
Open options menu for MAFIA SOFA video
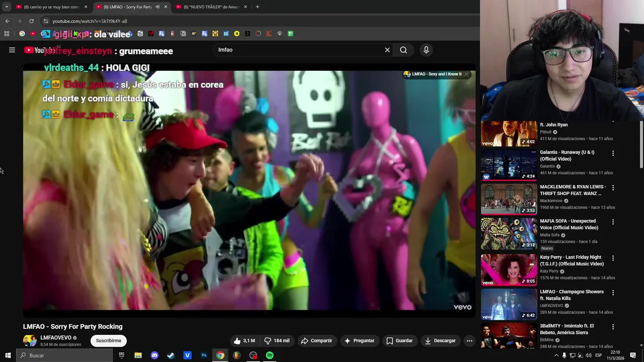point(613,222)
